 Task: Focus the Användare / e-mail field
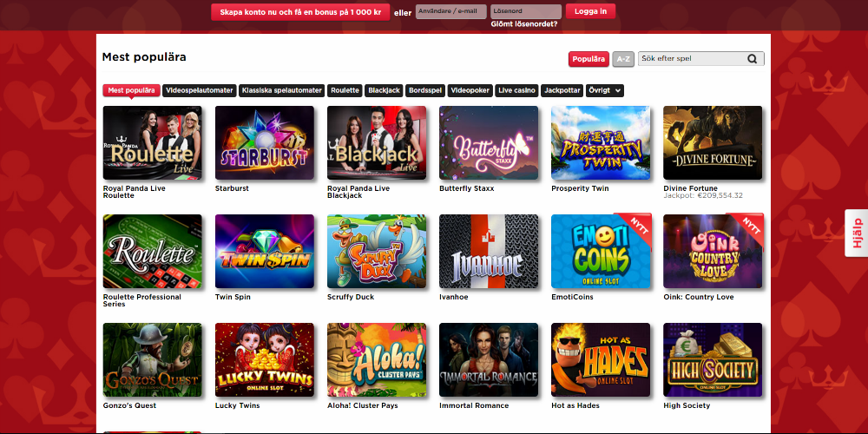click(451, 11)
